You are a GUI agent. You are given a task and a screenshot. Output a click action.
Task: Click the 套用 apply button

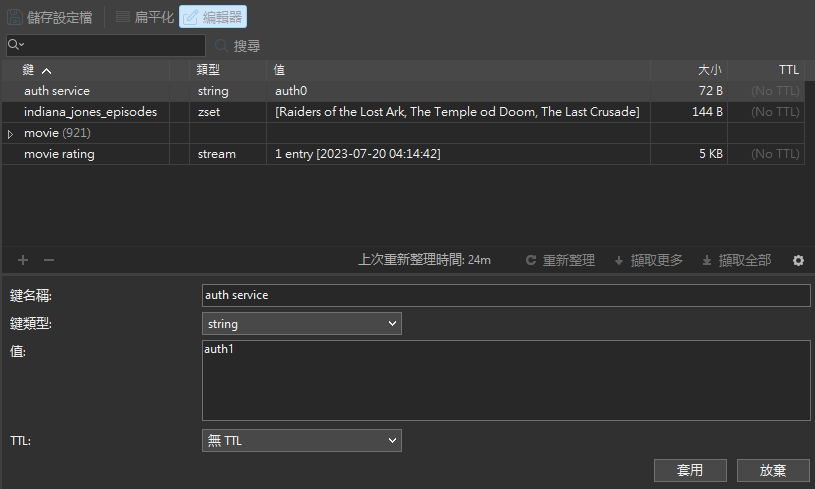tap(690, 470)
